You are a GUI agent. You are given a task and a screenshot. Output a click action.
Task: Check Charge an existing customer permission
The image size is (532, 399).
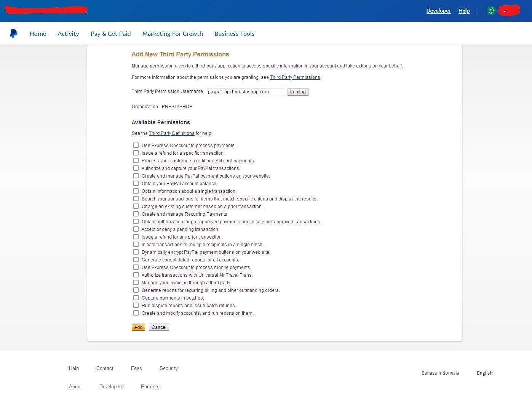136,206
